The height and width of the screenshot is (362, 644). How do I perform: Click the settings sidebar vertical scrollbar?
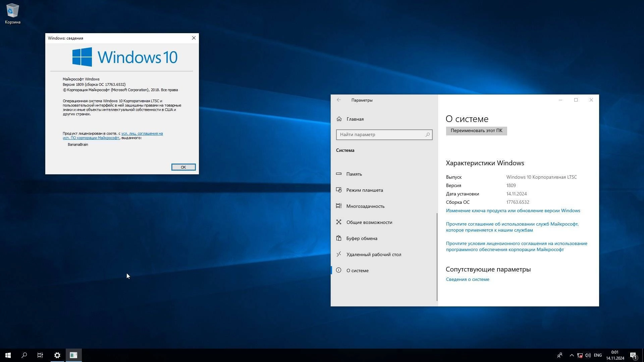click(x=437, y=257)
